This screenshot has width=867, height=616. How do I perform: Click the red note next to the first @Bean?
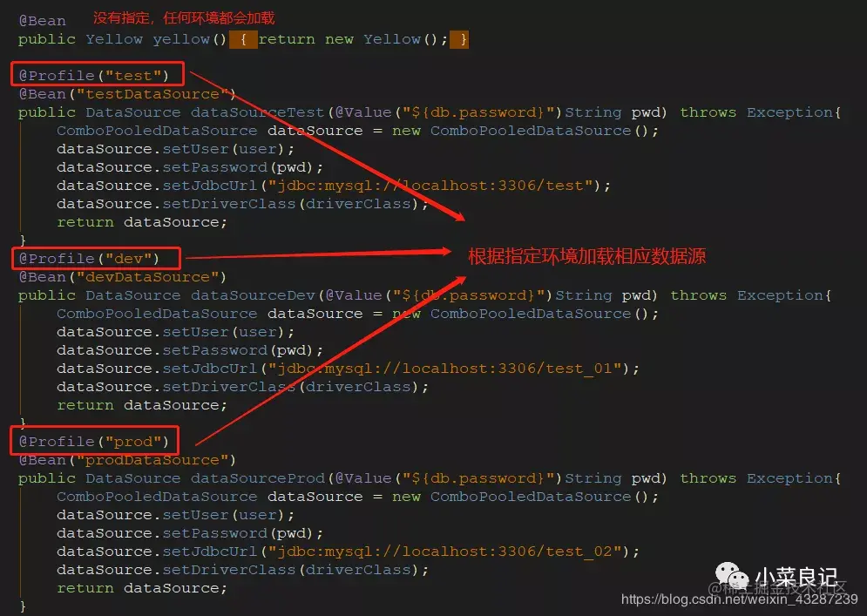coord(184,17)
